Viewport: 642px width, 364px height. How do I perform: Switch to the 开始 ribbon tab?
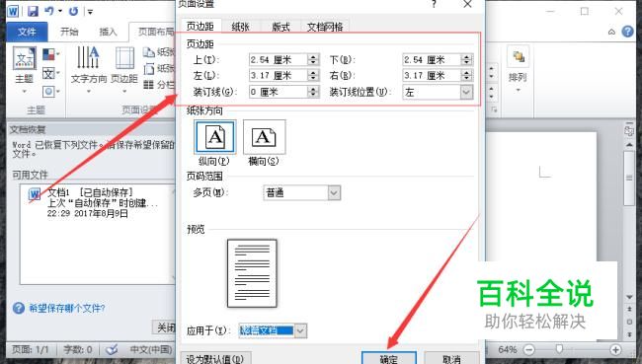(x=69, y=32)
